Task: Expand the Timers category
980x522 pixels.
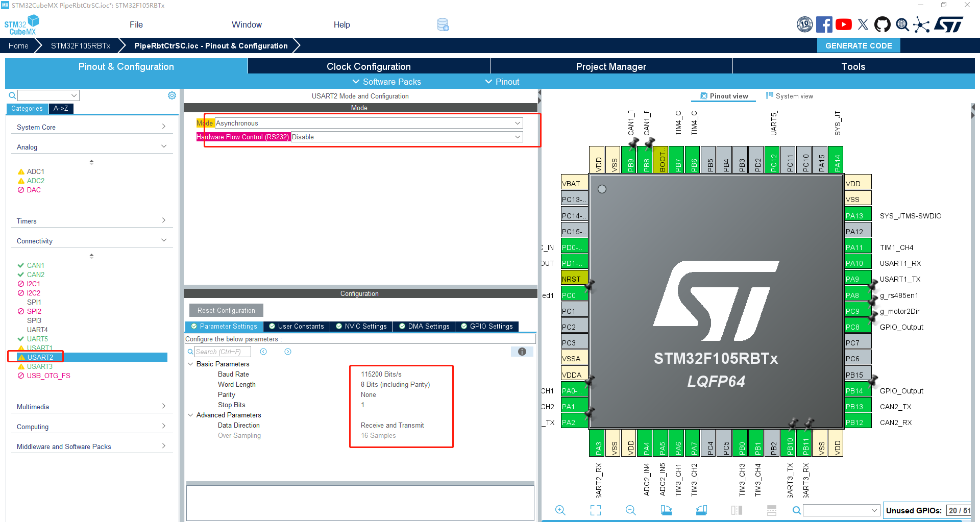Action: tap(91, 221)
